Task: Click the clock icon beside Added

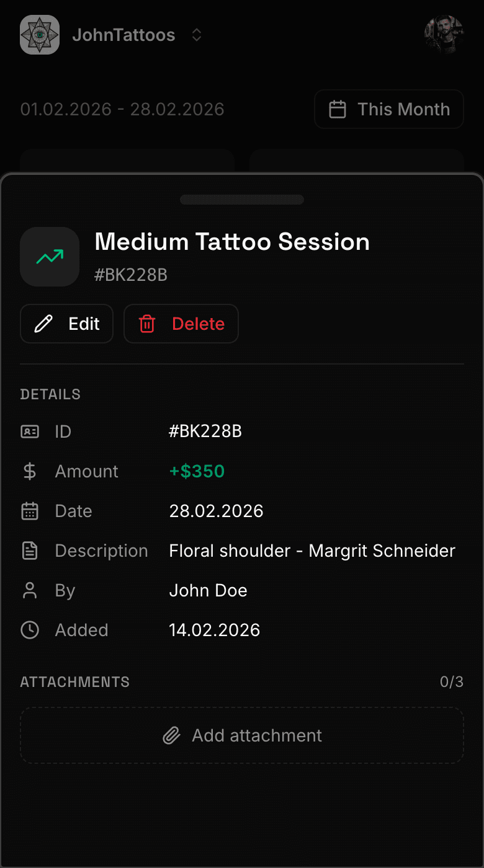Action: (30, 630)
